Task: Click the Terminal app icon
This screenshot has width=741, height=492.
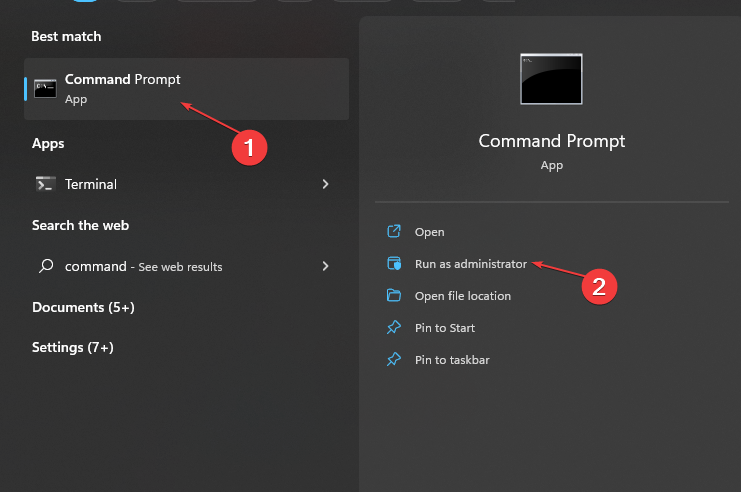Action: click(45, 184)
